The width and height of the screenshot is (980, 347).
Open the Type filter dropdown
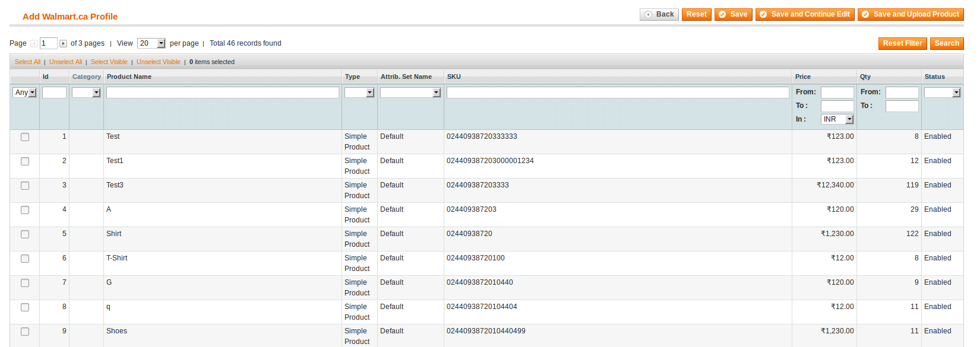point(359,93)
